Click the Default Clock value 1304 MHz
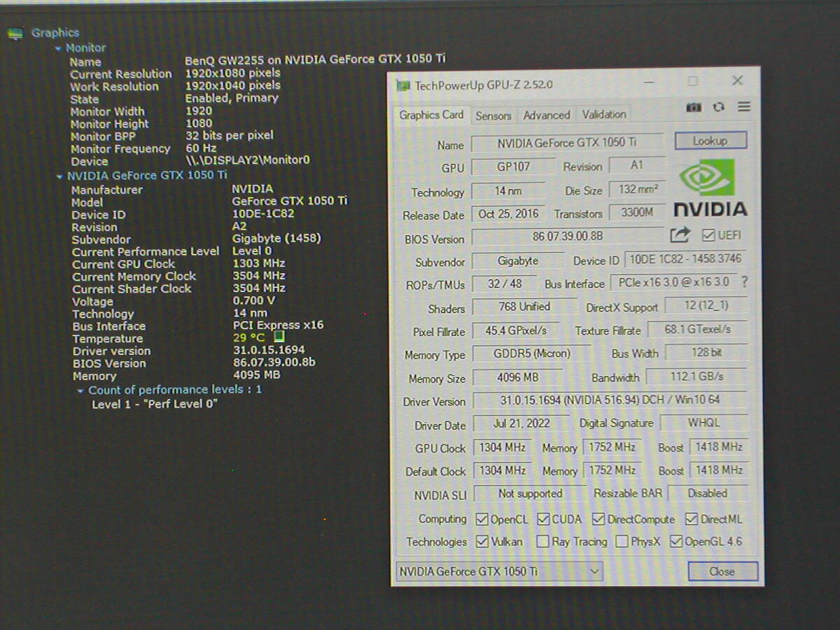840x630 pixels. pos(502,470)
